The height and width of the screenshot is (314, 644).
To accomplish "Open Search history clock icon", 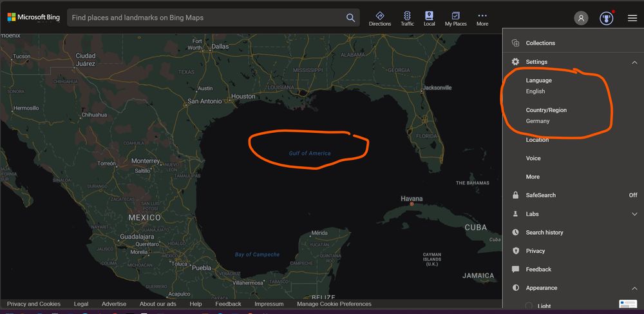I will coord(515,232).
